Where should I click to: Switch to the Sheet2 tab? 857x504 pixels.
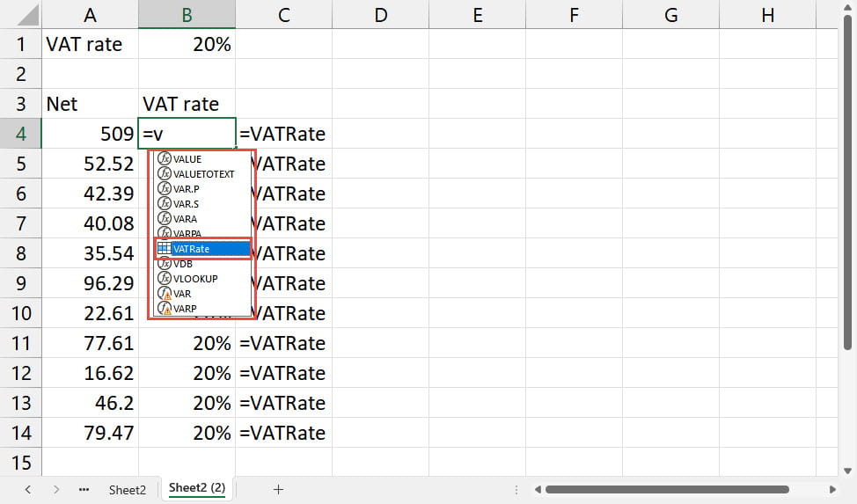(x=128, y=490)
